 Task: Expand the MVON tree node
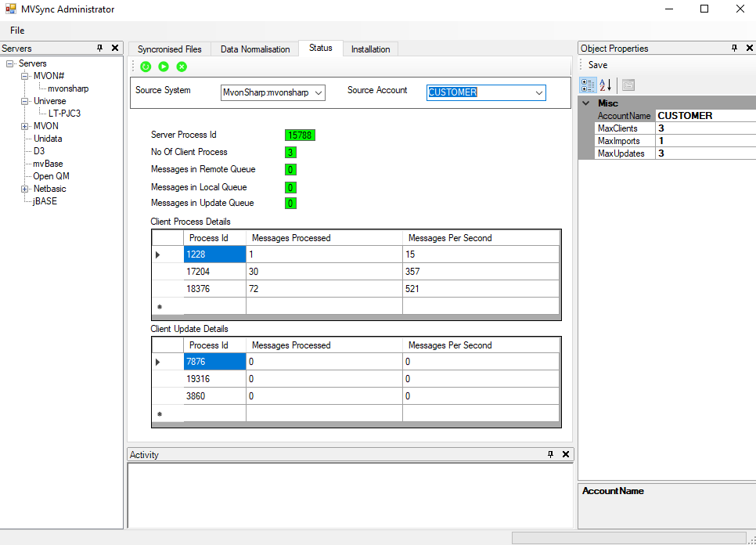[x=24, y=126]
